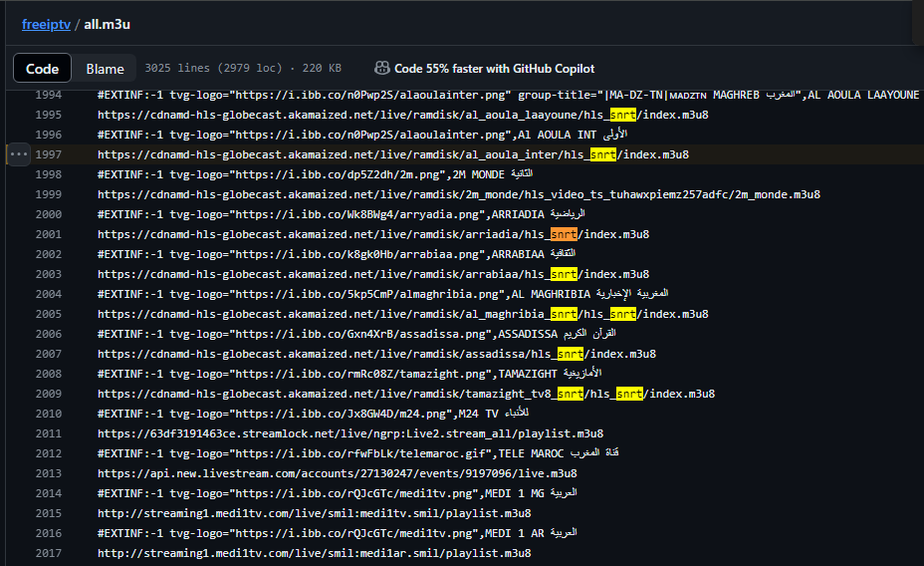The image size is (924, 566).
Task: Select line number 1999
Action: [x=49, y=194]
